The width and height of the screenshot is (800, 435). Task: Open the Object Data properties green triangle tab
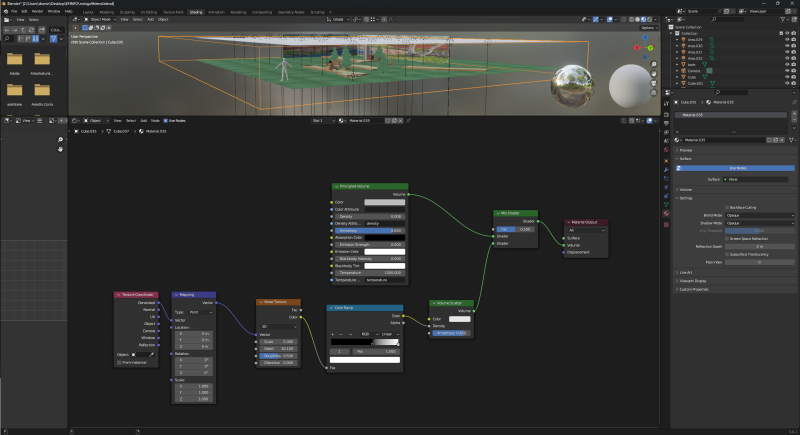click(666, 204)
